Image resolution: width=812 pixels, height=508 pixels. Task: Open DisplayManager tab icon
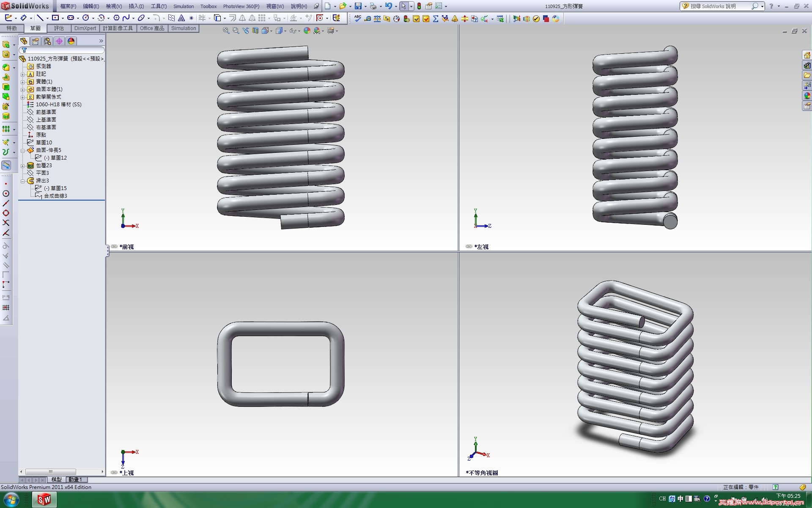(71, 41)
